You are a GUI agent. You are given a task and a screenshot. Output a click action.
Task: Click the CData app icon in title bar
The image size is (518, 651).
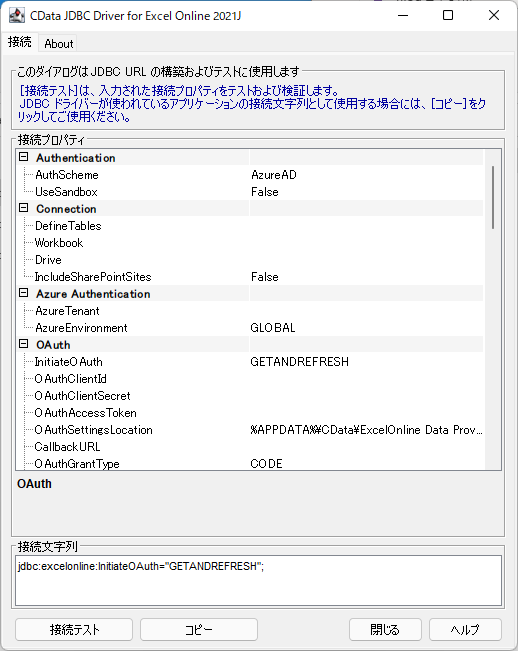(17, 15)
